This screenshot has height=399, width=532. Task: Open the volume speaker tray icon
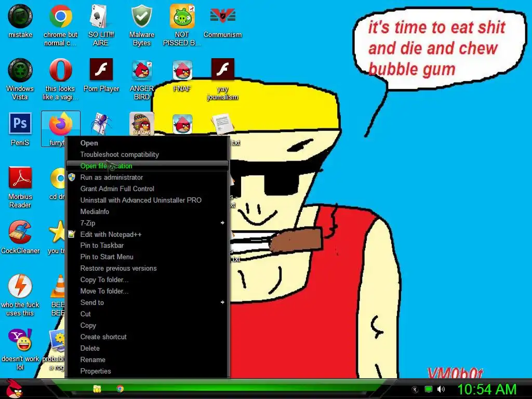point(441,389)
